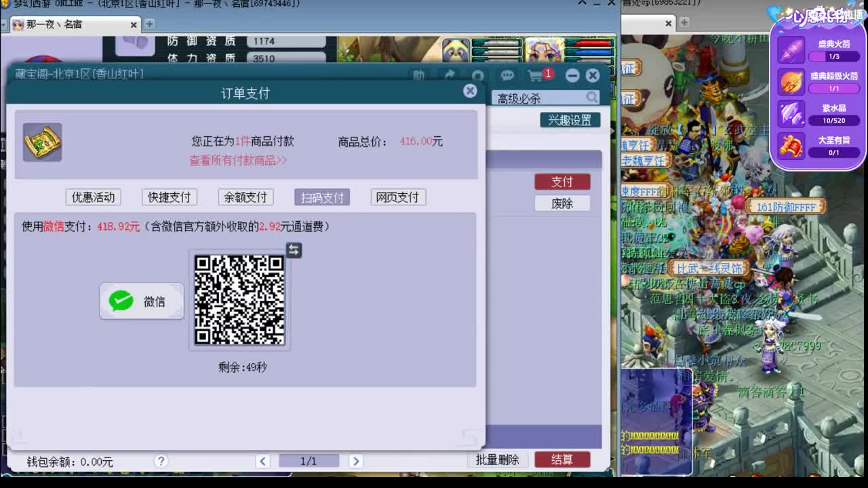
Task: Click the QR code switch arrows icon
Action: coord(294,250)
